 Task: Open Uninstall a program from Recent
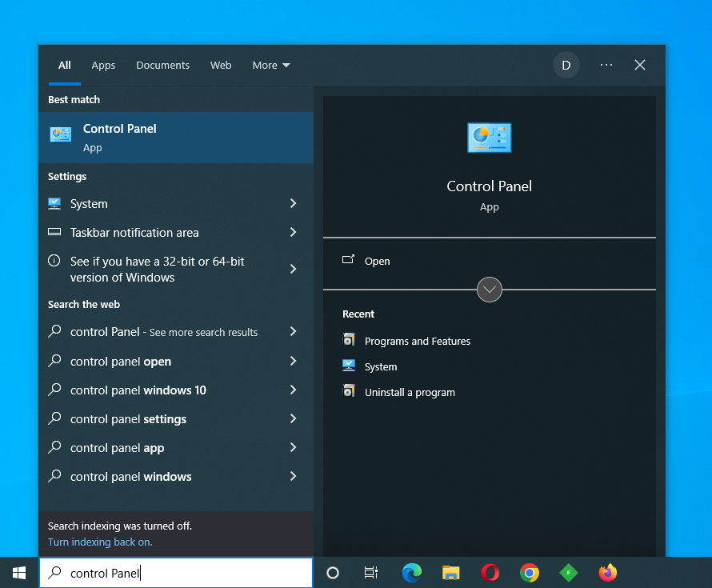pyautogui.click(x=410, y=392)
